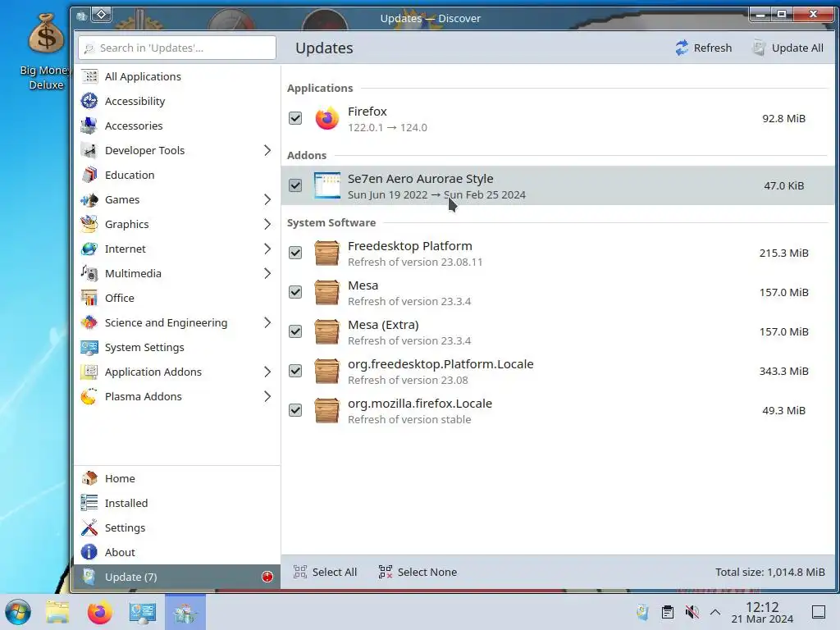Go to the Installed page

tap(177, 503)
